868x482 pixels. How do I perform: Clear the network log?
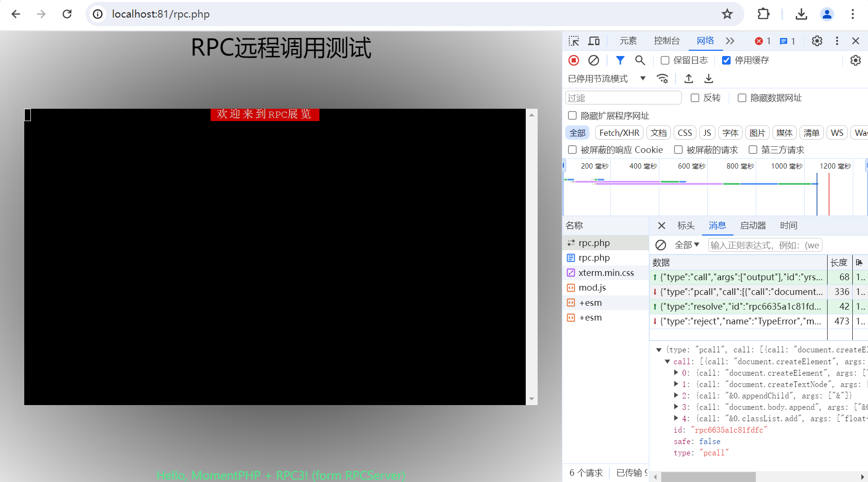pos(594,60)
